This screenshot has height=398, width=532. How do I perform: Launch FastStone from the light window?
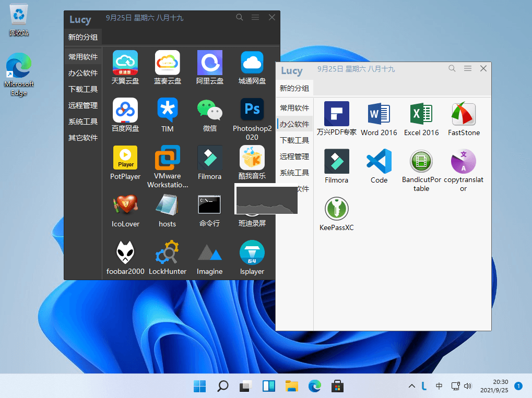tap(464, 114)
